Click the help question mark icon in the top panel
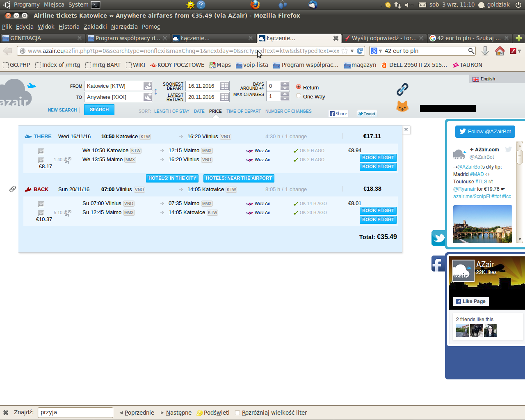Screen dimensions: 525x420 [x=201, y=5]
